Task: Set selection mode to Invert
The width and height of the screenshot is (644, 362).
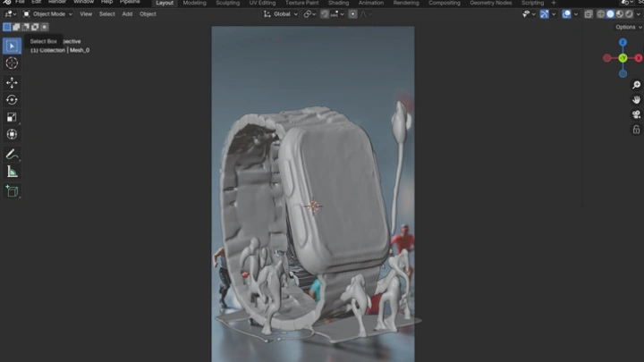Action: coord(35,27)
